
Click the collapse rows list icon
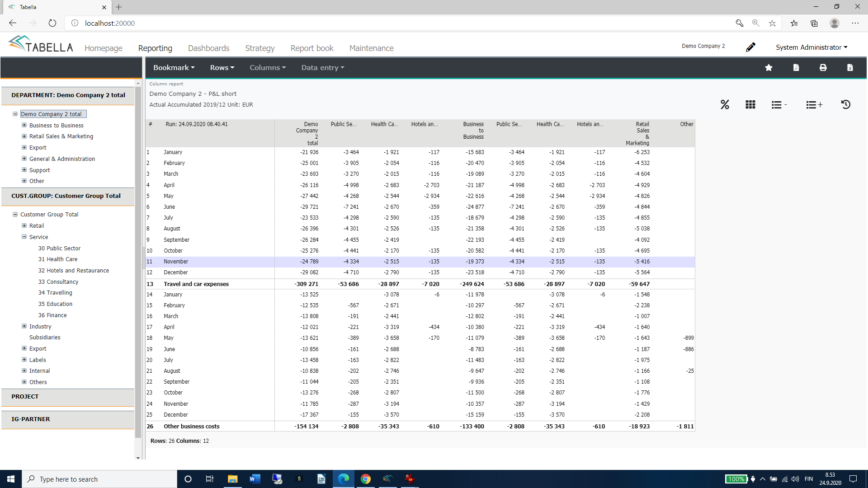pyautogui.click(x=778, y=105)
